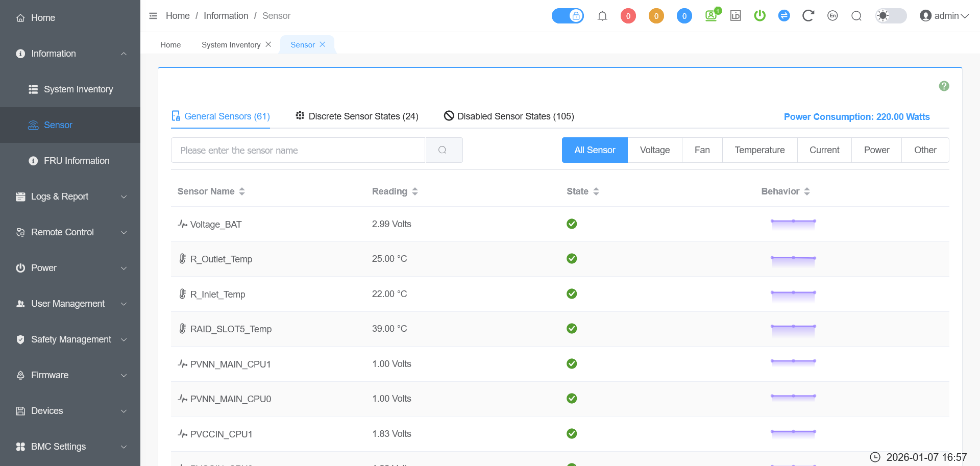Image resolution: width=980 pixels, height=466 pixels.
Task: Click the notification bell icon
Action: point(602,16)
